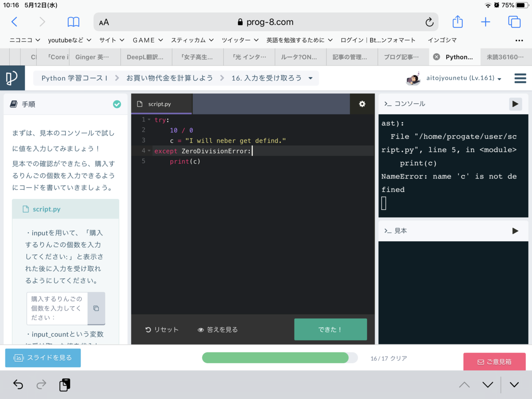Viewport: 532px width, 399px height.
Task: Click the 16/17 lesson progress bar
Action: (x=278, y=357)
